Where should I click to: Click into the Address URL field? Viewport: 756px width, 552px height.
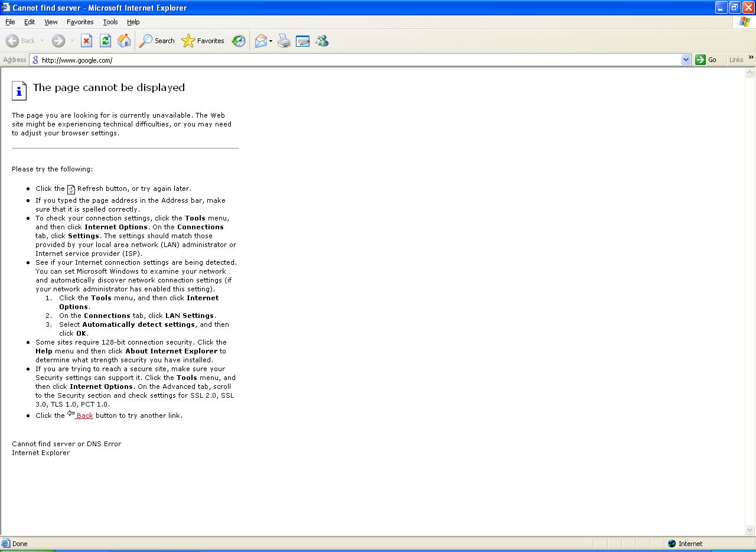360,60
